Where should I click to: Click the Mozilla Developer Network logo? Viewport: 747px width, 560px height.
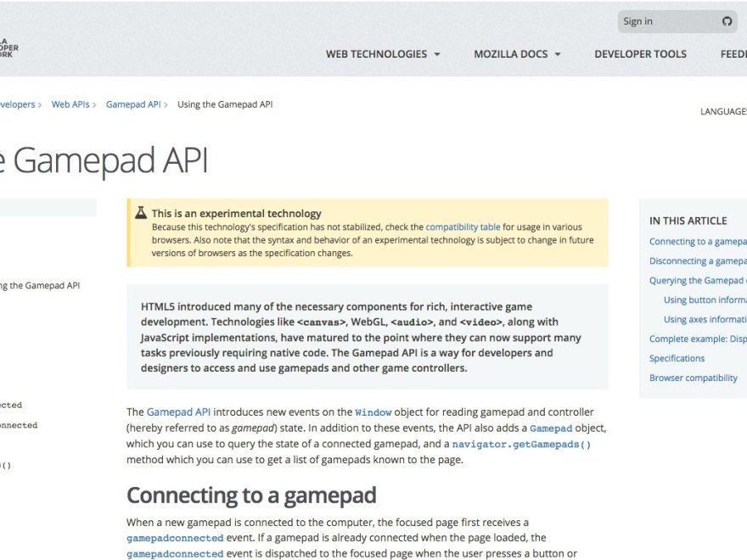(x=8, y=48)
